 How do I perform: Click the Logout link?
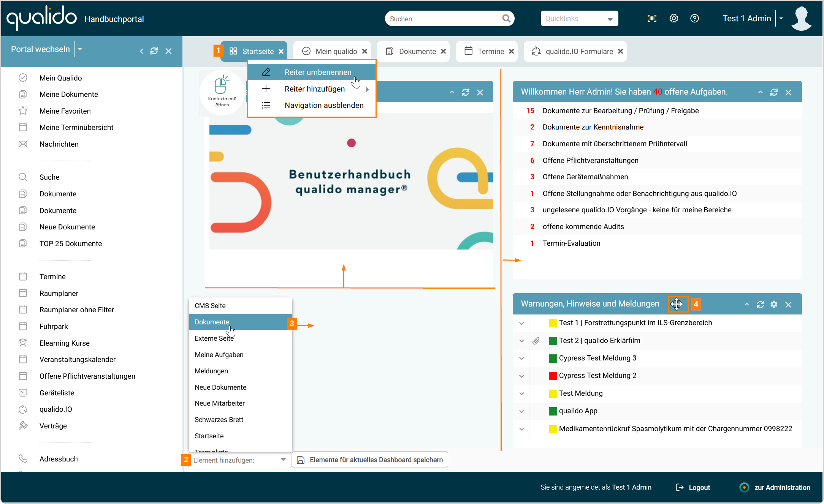point(693,487)
